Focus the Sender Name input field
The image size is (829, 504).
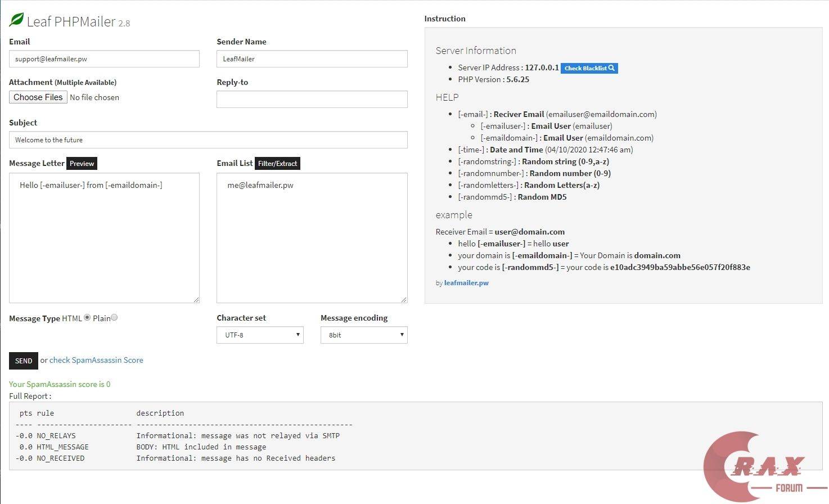point(312,59)
